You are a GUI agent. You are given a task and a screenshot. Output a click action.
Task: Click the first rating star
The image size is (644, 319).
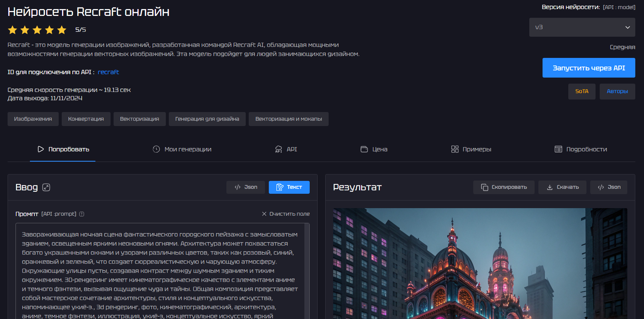12,30
